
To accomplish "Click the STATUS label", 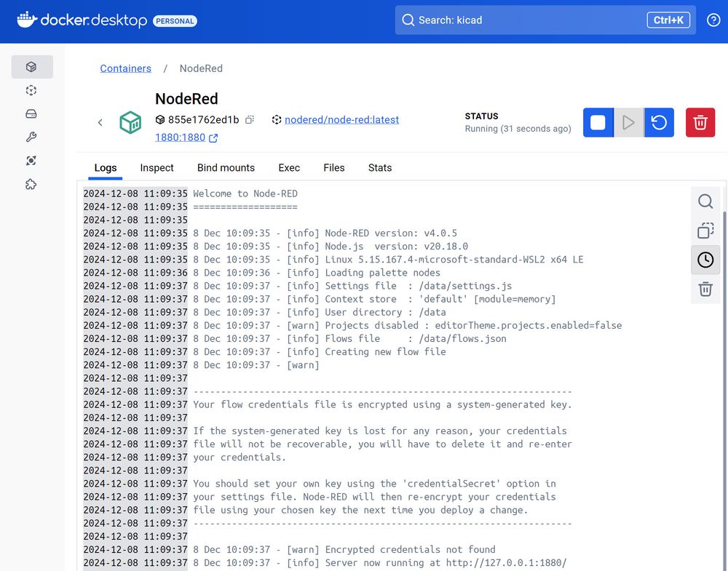I will [481, 116].
